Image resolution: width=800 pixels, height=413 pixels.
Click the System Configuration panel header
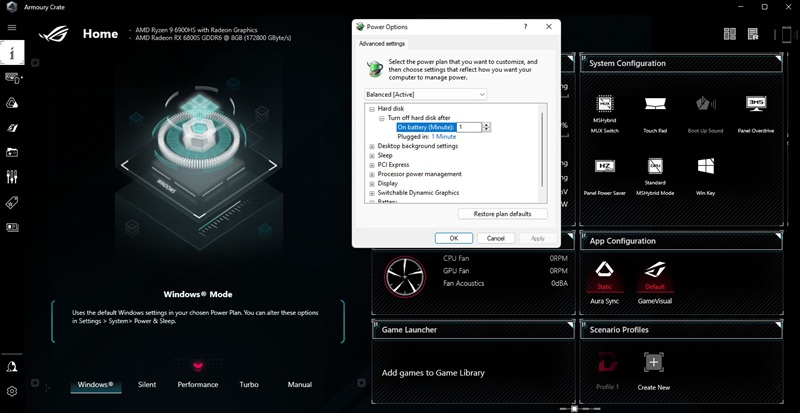[x=681, y=63]
